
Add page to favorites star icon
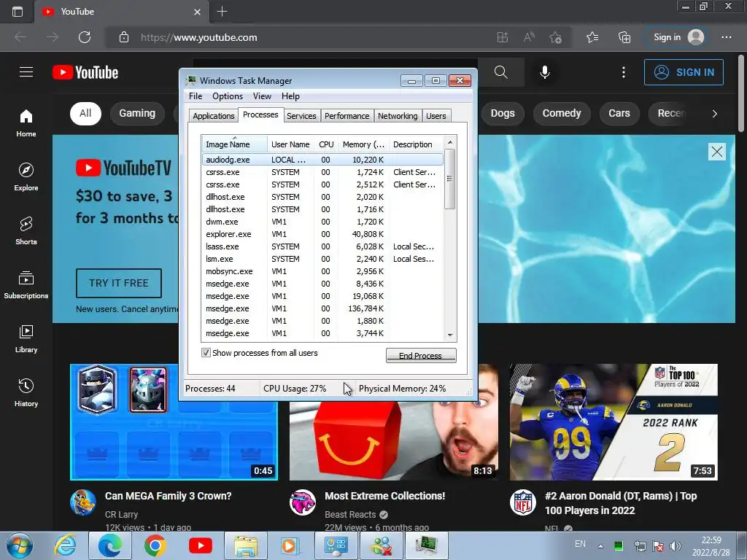(x=555, y=37)
